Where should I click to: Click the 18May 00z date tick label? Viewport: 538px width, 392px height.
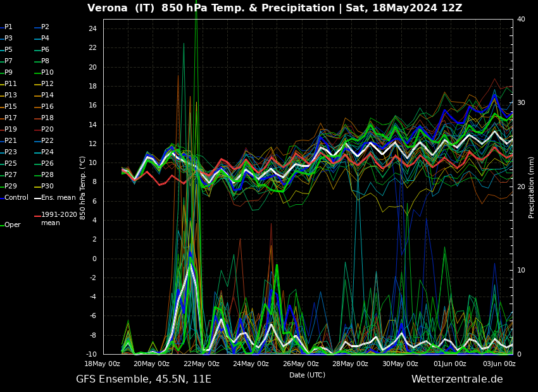(x=103, y=364)
